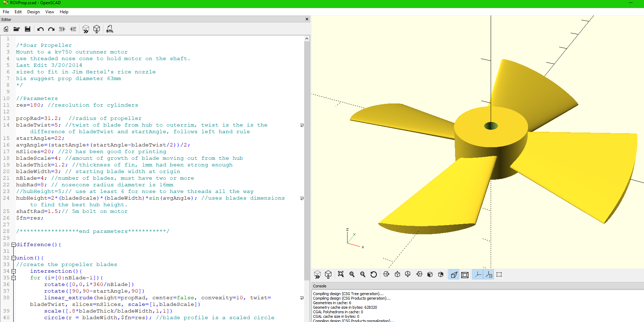Collapse the intersection() block at line 34
This screenshot has height=322, width=644.
tap(13, 271)
